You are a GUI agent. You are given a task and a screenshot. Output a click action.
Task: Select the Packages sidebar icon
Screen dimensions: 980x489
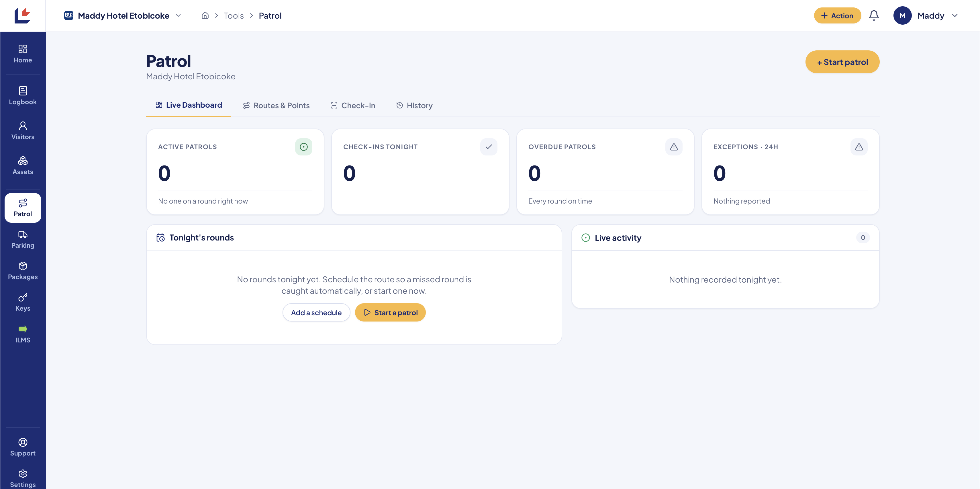(x=23, y=271)
